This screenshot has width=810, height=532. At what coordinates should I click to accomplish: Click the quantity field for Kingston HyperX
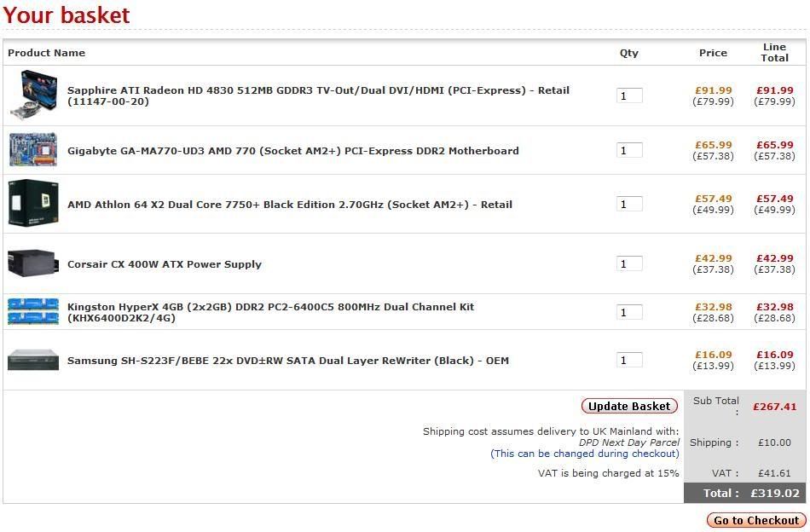(629, 312)
